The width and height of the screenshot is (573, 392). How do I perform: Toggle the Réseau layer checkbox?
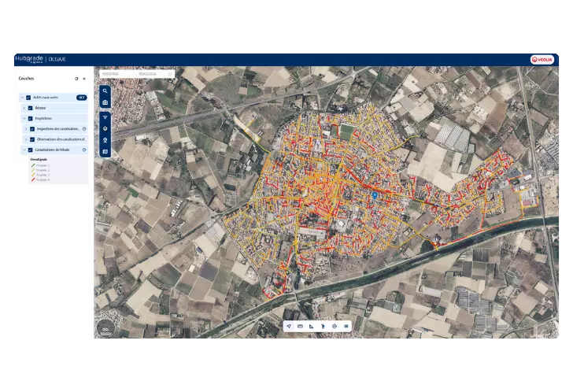pyautogui.click(x=31, y=108)
